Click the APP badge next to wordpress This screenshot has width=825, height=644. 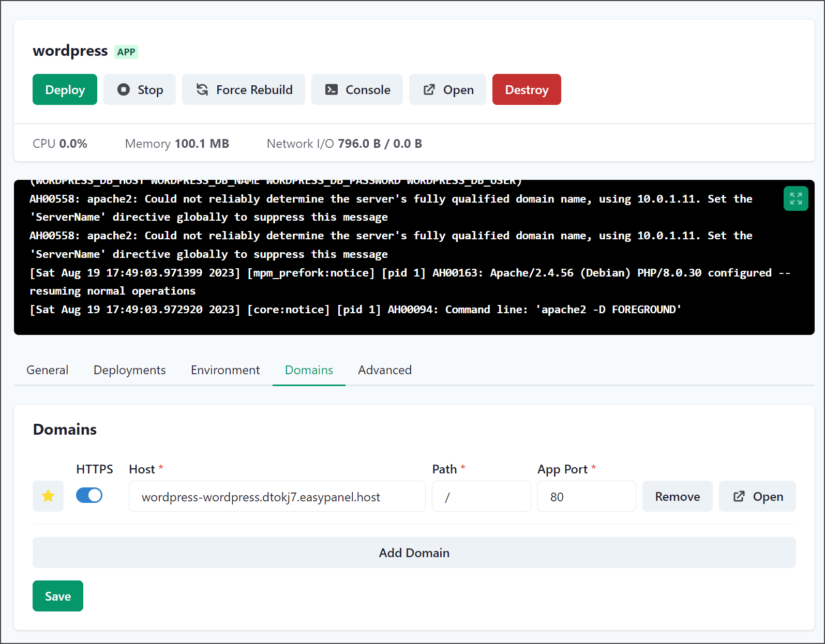(126, 52)
